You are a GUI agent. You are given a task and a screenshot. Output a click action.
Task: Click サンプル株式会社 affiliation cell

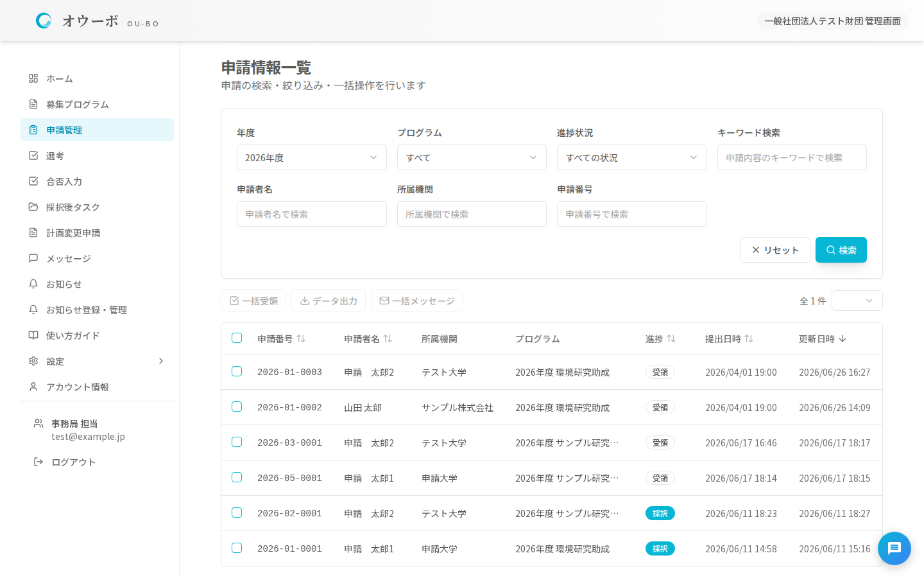pos(458,407)
